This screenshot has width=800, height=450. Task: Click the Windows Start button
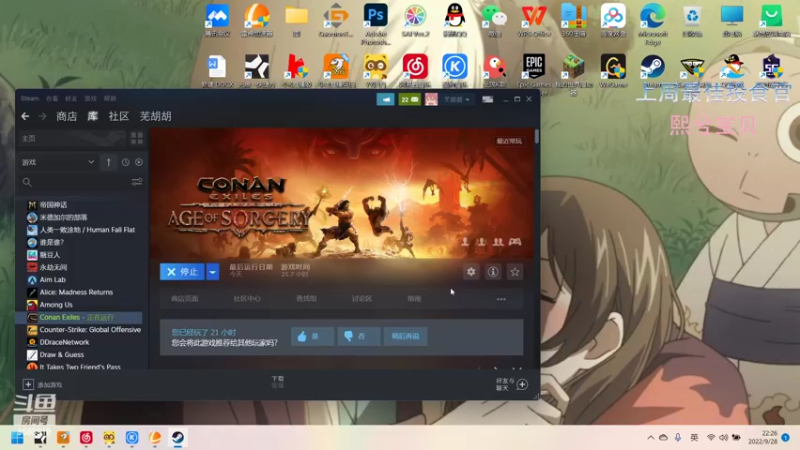(x=17, y=438)
